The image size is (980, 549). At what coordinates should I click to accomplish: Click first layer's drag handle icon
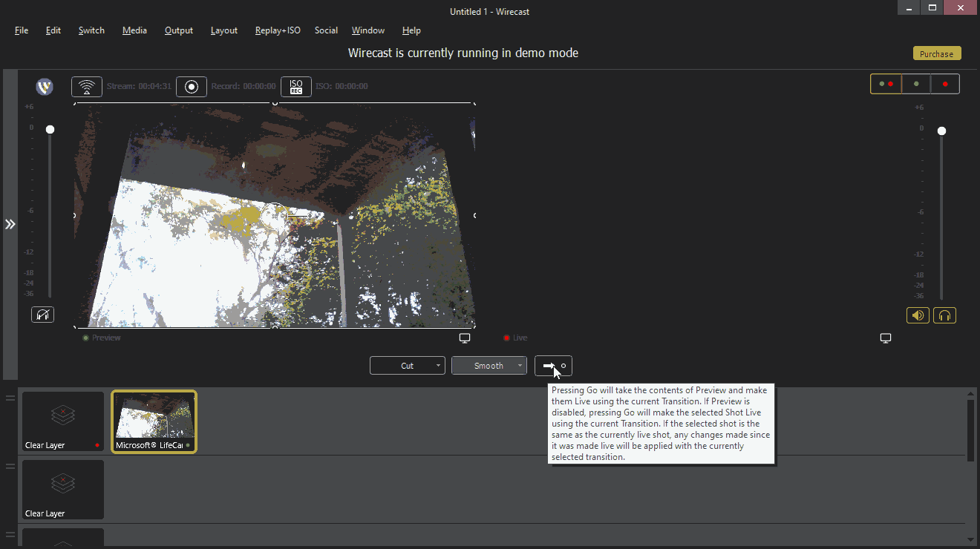(10, 398)
